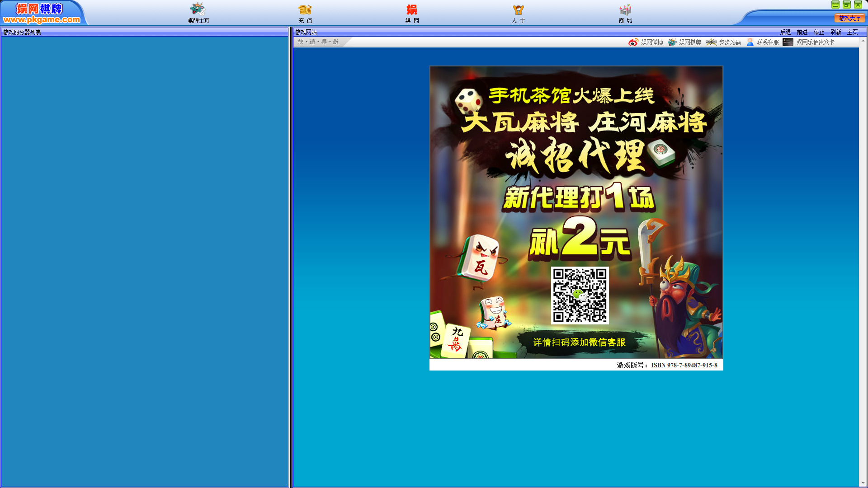Open the 步步为赢 link
The width and height of the screenshot is (868, 488).
pos(730,42)
